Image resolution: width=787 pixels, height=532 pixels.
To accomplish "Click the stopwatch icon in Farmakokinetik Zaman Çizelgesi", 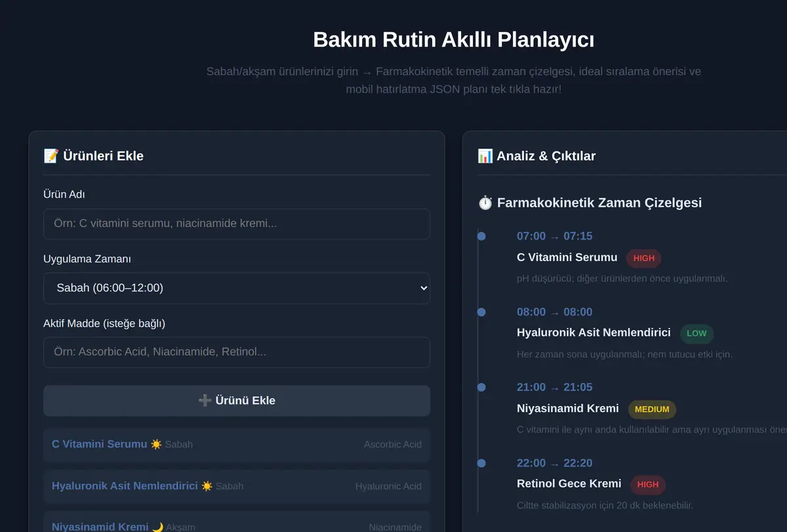I will click(x=485, y=203).
